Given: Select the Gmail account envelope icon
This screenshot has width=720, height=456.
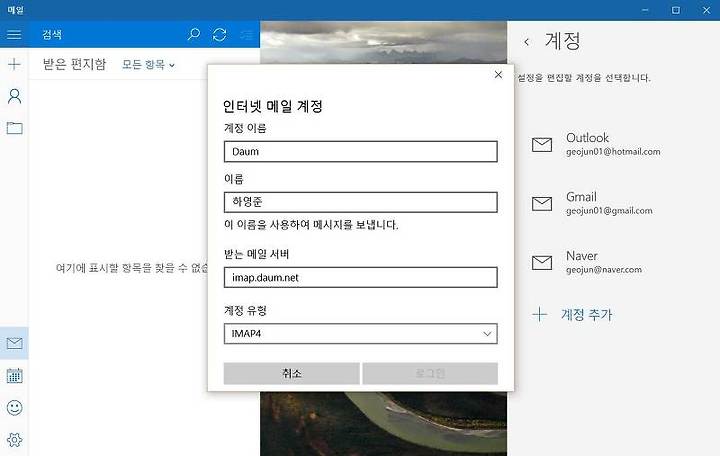Looking at the screenshot, I should tap(542, 203).
